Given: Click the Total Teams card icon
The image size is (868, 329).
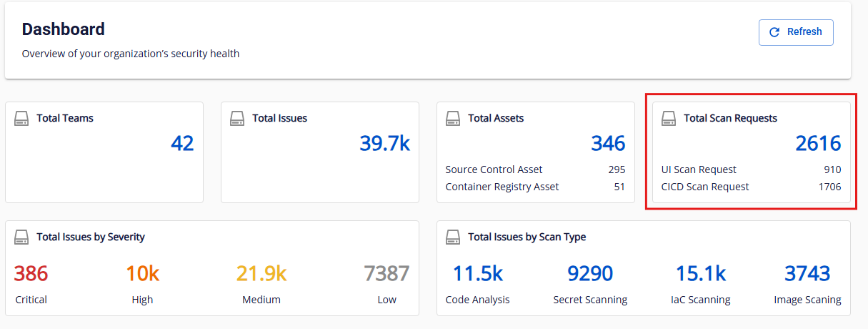Looking at the screenshot, I should (21, 118).
